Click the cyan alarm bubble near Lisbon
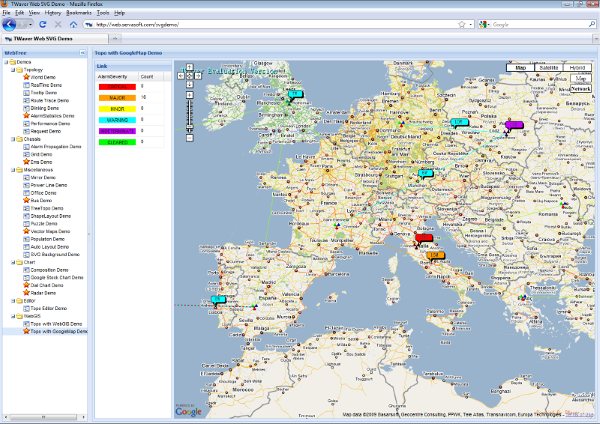Viewport: 600px width, 424px height. tap(218, 299)
